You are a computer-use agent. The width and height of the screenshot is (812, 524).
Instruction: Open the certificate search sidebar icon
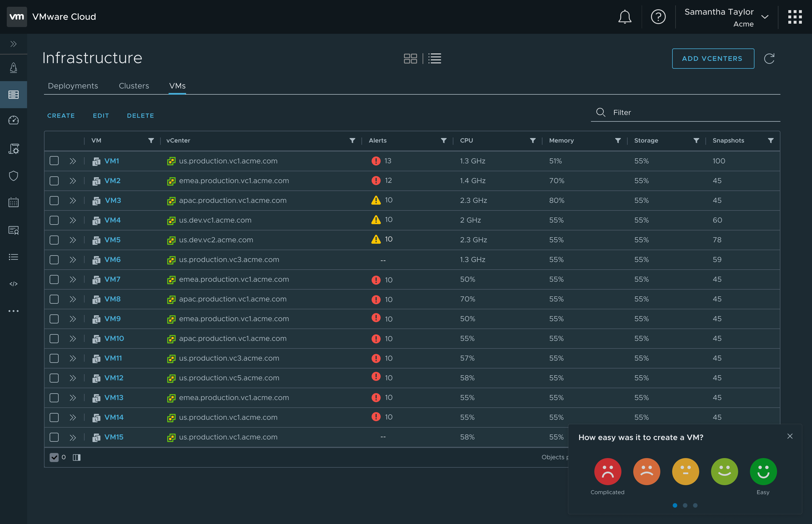pyautogui.click(x=14, y=230)
